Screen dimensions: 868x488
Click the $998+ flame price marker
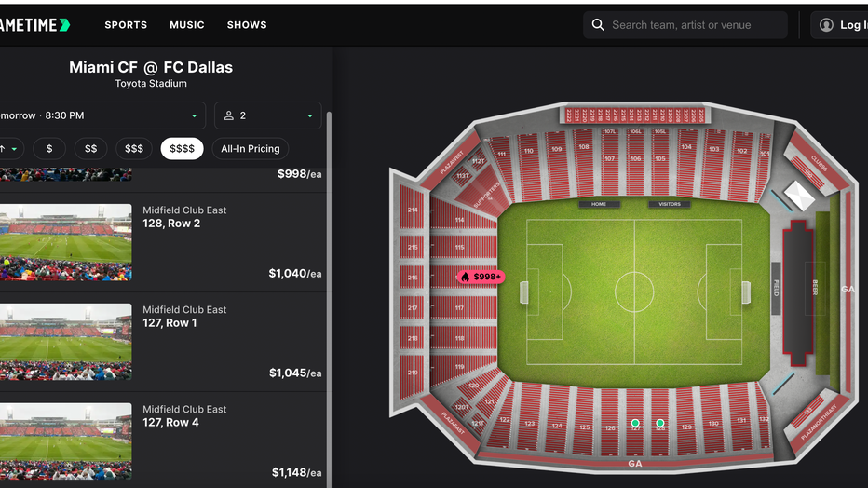pyautogui.click(x=481, y=277)
